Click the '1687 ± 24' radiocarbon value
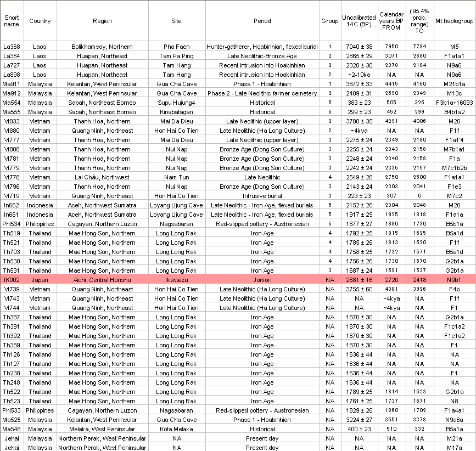 point(359,270)
